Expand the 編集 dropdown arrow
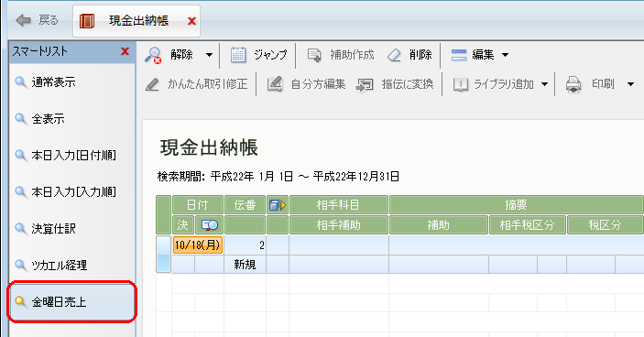 (x=505, y=55)
